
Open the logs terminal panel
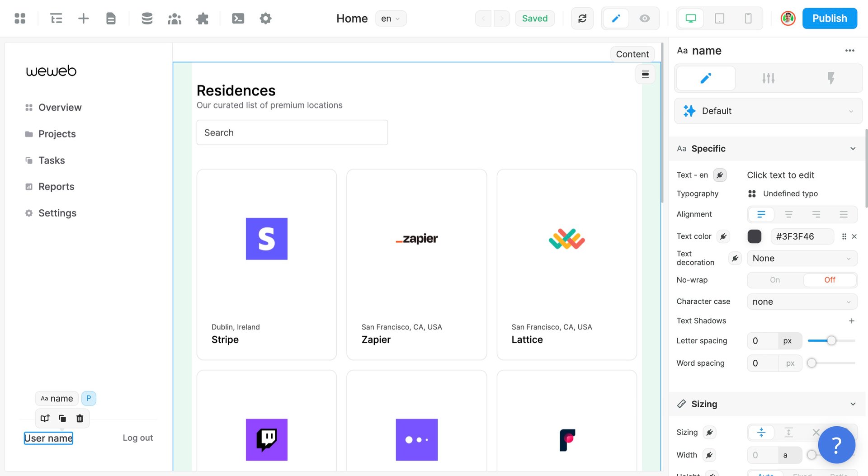[x=238, y=19]
